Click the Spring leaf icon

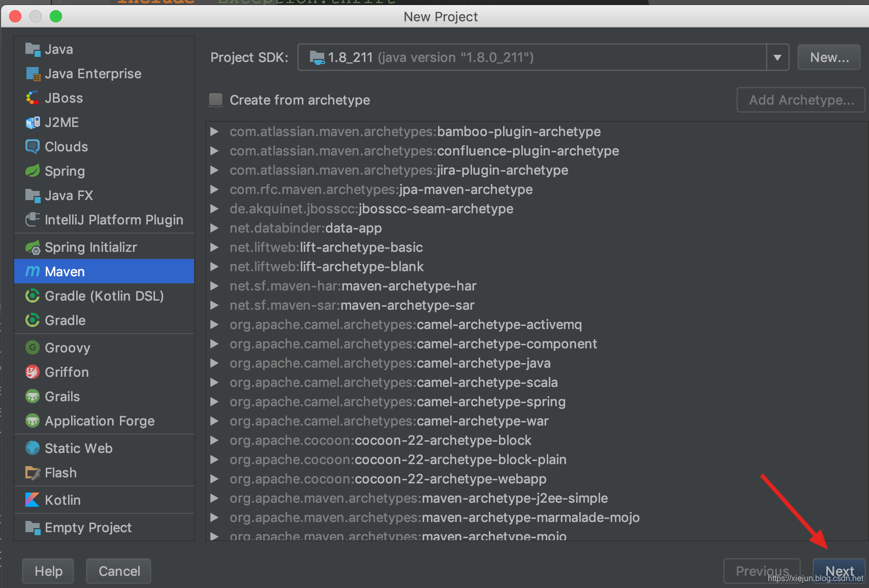point(33,171)
